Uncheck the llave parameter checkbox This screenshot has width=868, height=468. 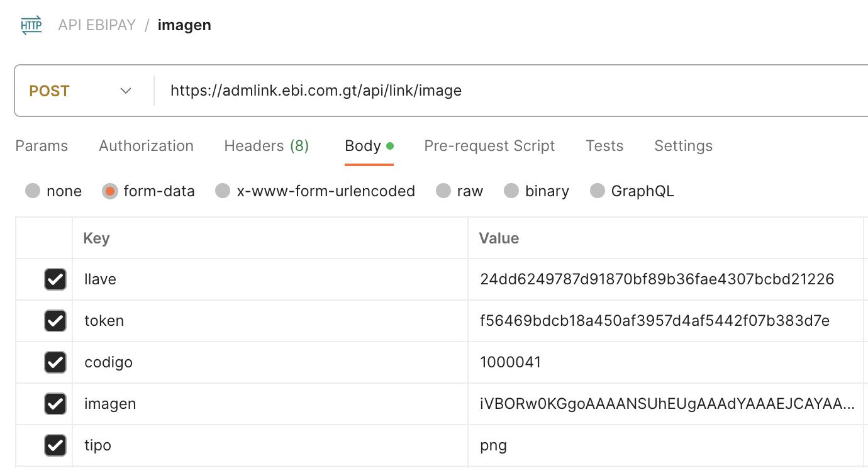point(55,279)
